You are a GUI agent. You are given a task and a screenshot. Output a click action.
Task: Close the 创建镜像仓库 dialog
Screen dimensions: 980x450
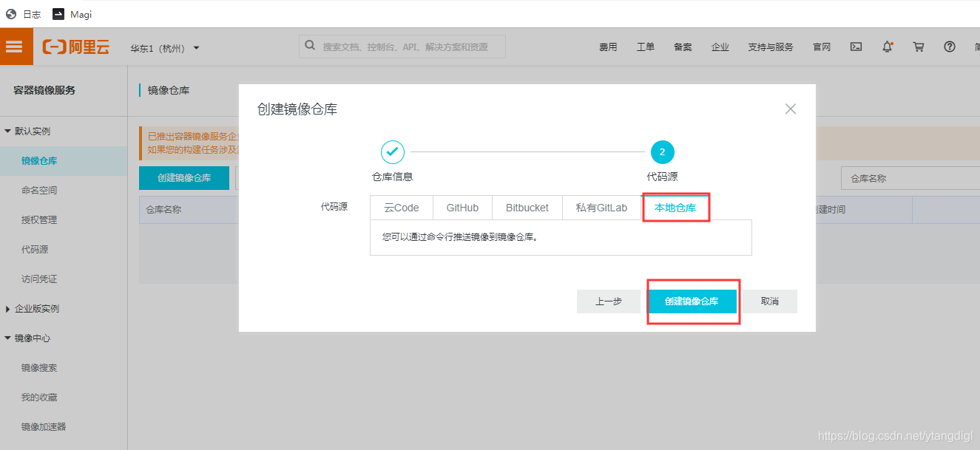[x=791, y=109]
